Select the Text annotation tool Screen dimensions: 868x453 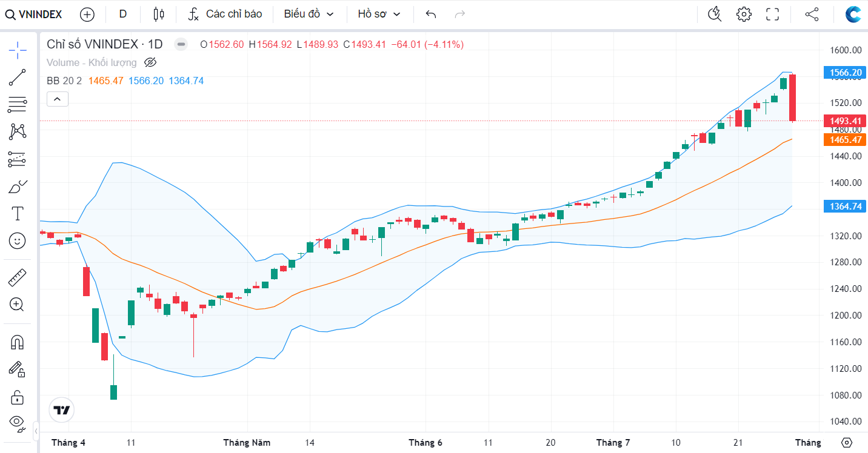pos(18,213)
